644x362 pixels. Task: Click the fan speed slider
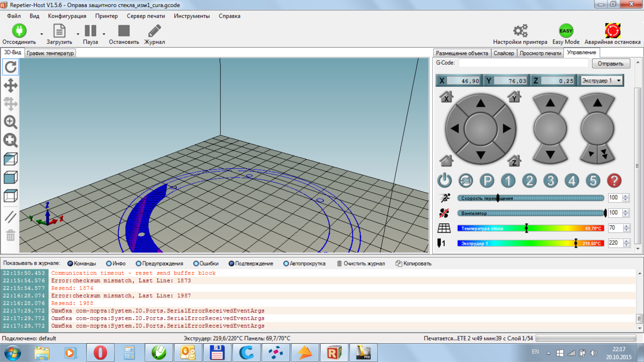tap(530, 213)
